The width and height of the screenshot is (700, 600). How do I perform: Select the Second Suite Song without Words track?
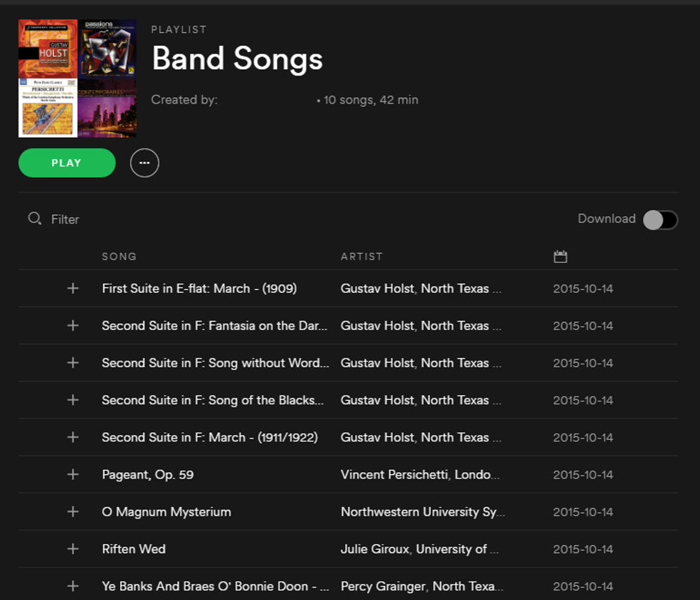tap(215, 363)
